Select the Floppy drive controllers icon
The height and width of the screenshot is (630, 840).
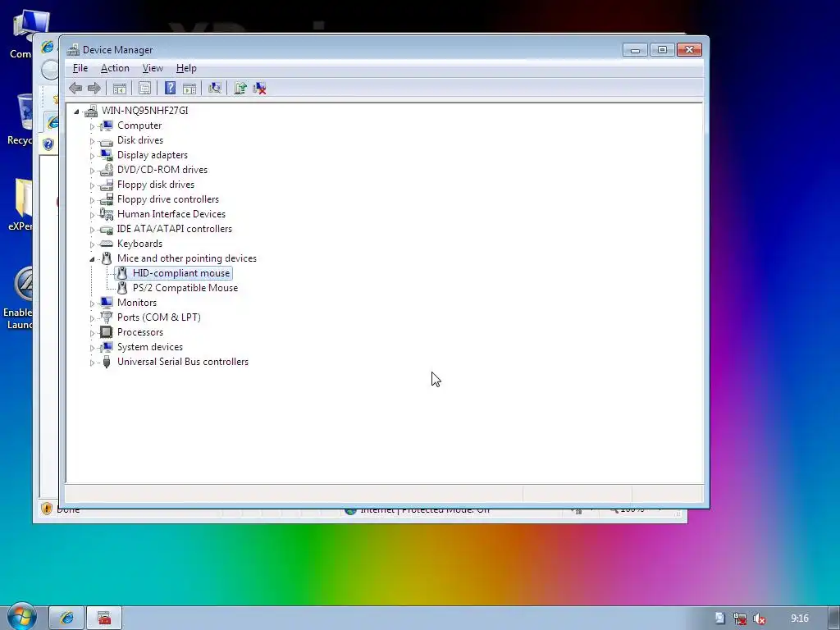click(x=106, y=199)
